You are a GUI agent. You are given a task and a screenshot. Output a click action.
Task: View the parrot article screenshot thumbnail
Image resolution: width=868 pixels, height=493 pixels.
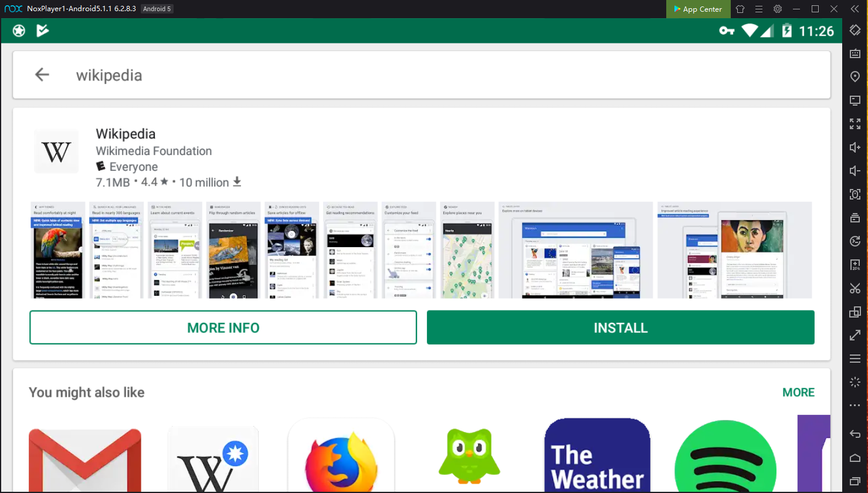pos(57,250)
